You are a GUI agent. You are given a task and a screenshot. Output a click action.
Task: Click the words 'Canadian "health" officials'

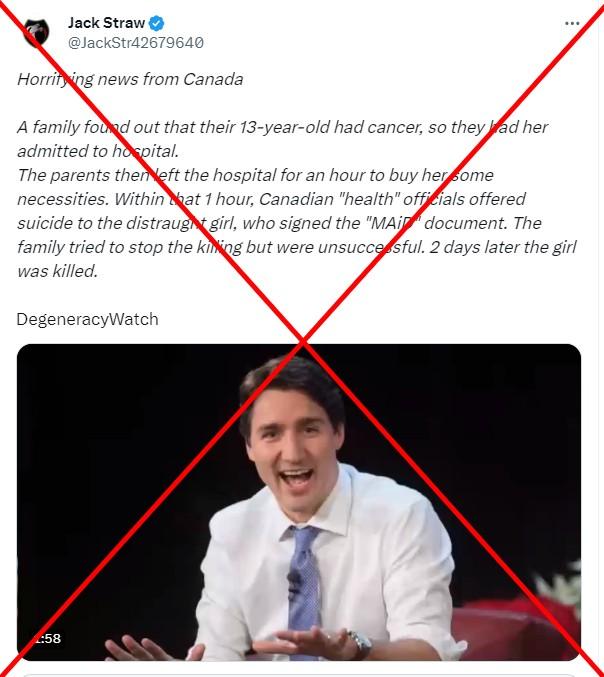click(392, 199)
